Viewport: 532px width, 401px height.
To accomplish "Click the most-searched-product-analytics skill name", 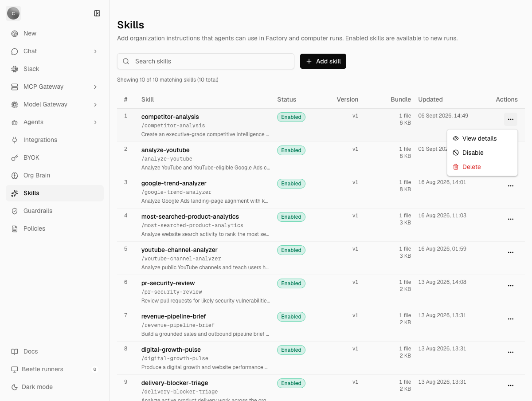I will pyautogui.click(x=190, y=216).
